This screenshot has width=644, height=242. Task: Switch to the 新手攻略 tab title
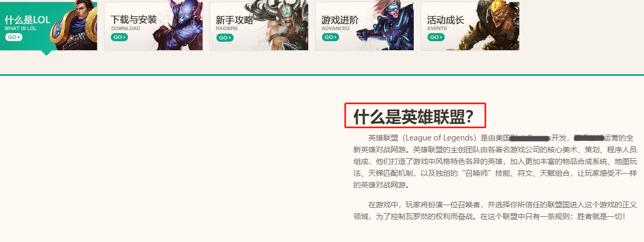pos(235,20)
